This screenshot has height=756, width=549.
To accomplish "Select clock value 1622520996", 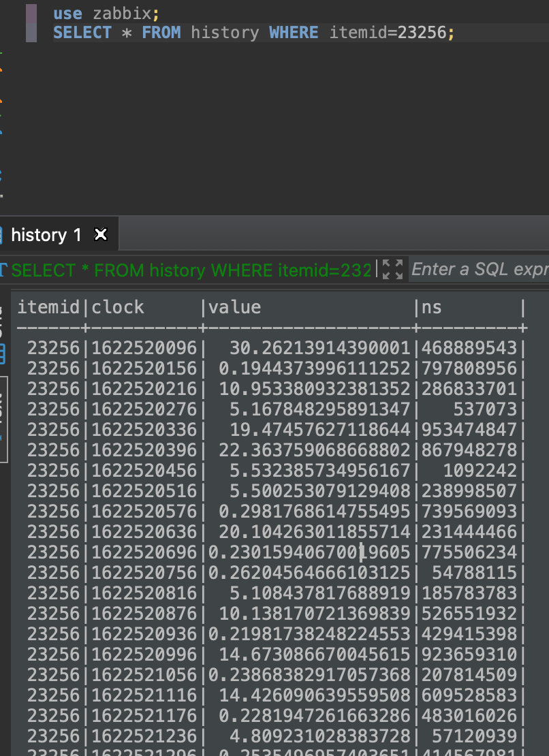I will pos(144,655).
